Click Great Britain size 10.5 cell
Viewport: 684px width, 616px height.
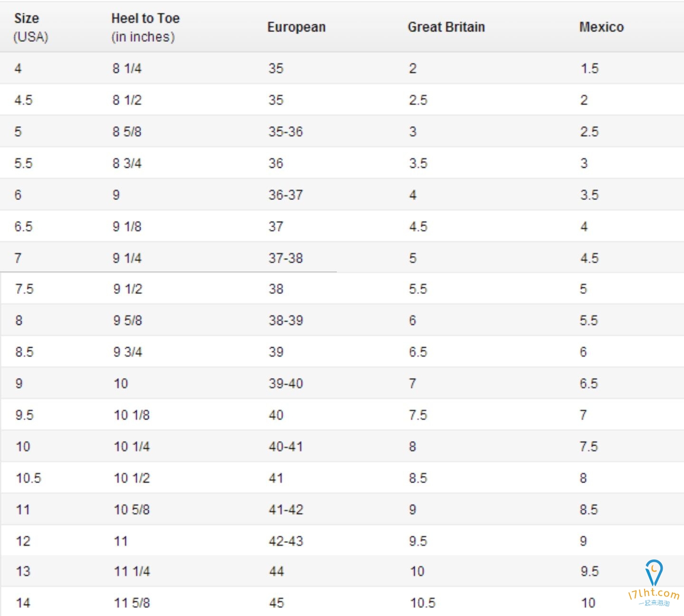[423, 603]
